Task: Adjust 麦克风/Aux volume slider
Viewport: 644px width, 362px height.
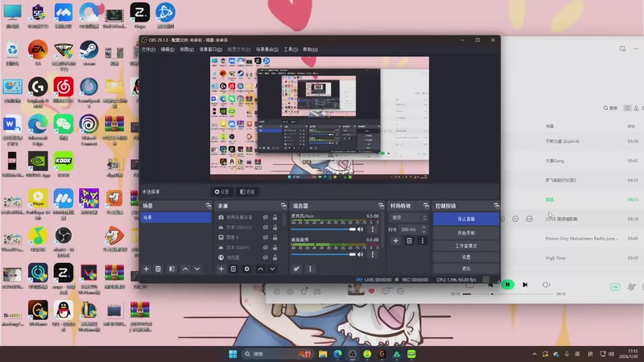Action: coord(324,229)
